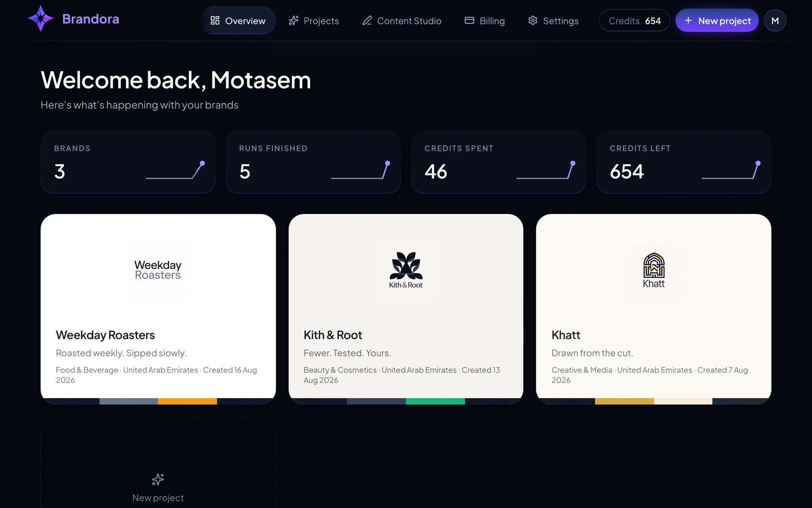Click the purple New project button
The image size is (812, 508).
(717, 21)
